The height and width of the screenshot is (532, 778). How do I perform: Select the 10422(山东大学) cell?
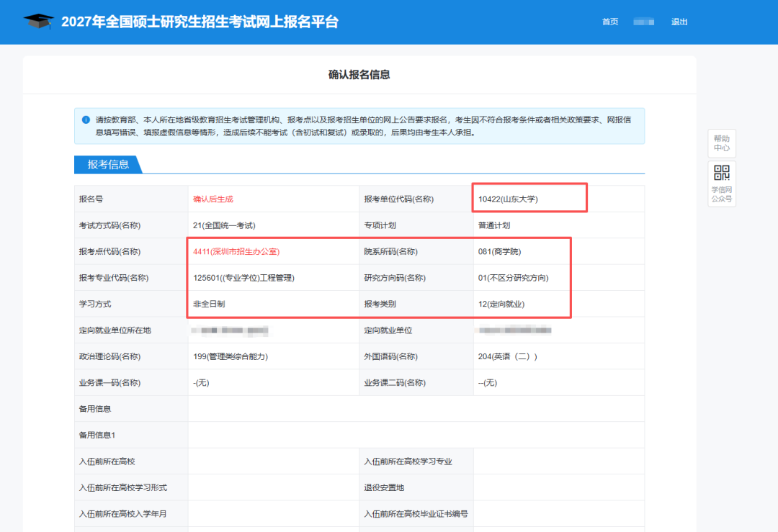[559, 199]
